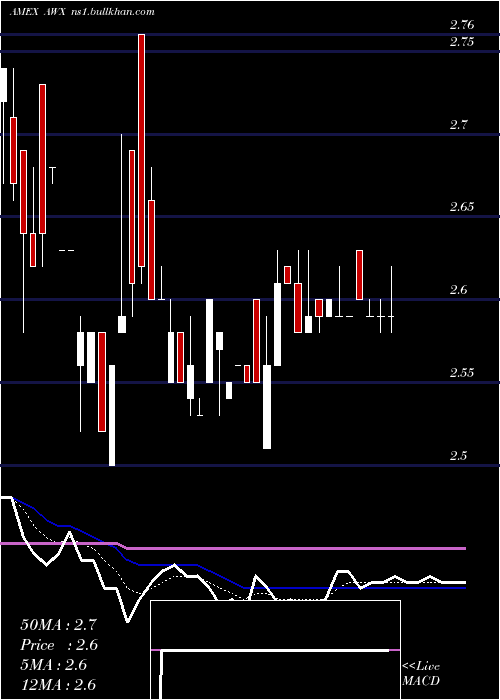The width and height of the screenshot is (500, 700).
Task: Click inside the MACD inset box
Action: tap(275, 650)
